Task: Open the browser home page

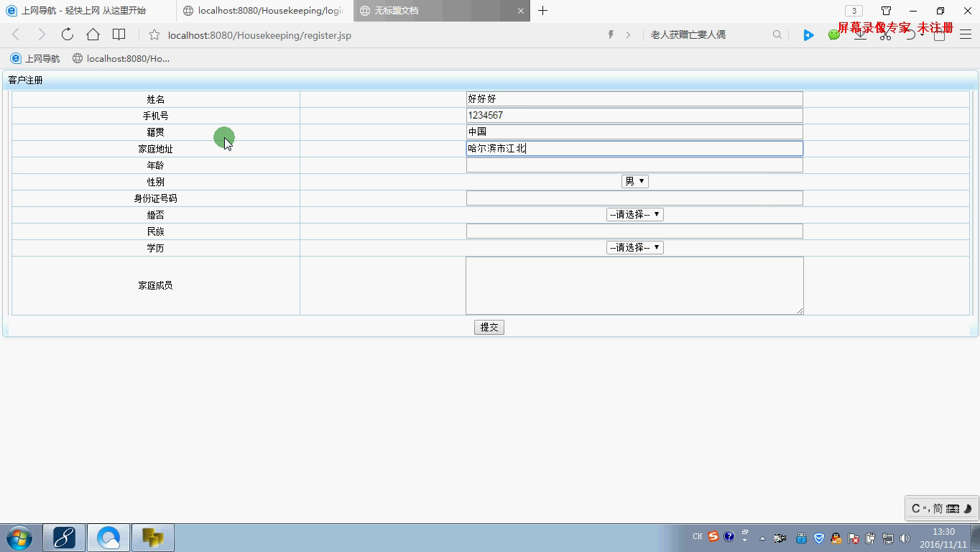Action: tap(93, 34)
